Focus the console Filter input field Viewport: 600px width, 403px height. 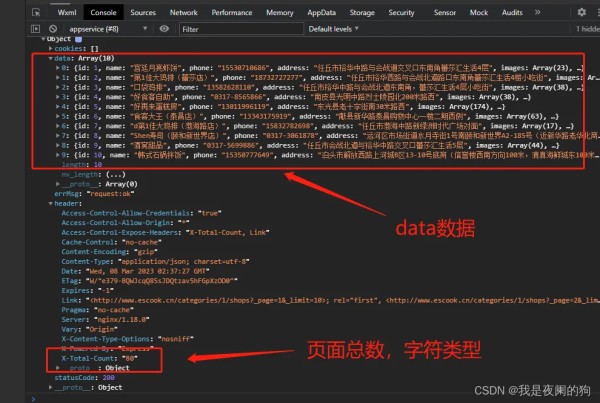click(241, 29)
